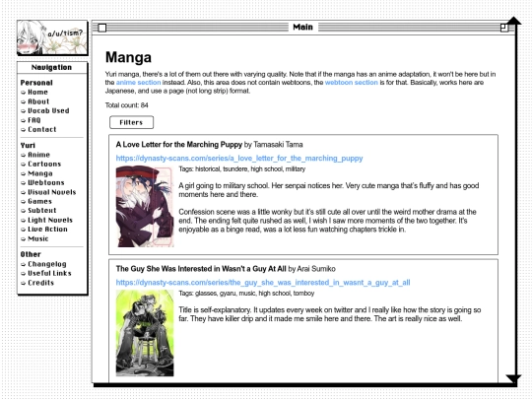The width and height of the screenshot is (532, 399).
Task: Open the Guy She Was Interested dynasty-scans URL
Action: (263, 283)
